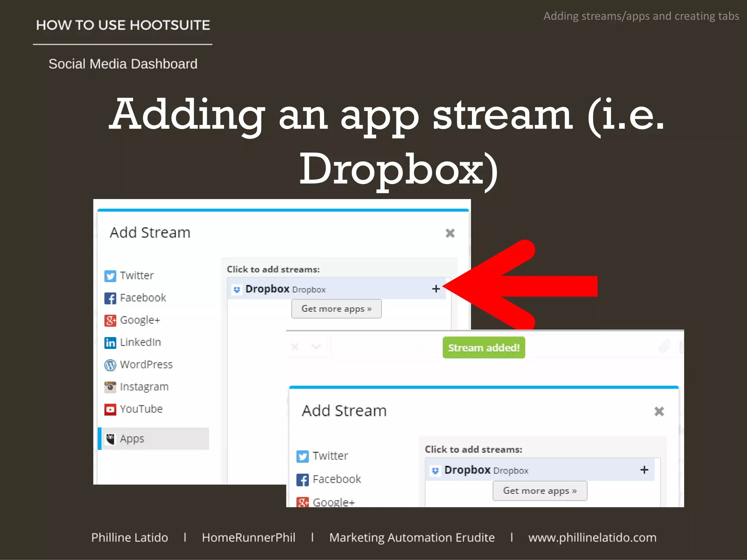Click the HOW TO USE HOOTSUITE heading

(x=123, y=25)
